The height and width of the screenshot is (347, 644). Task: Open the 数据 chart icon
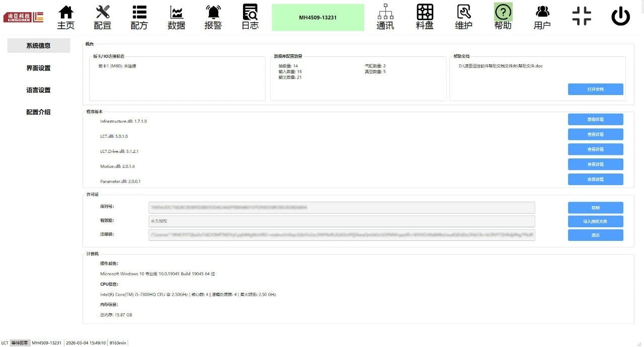coord(177,18)
